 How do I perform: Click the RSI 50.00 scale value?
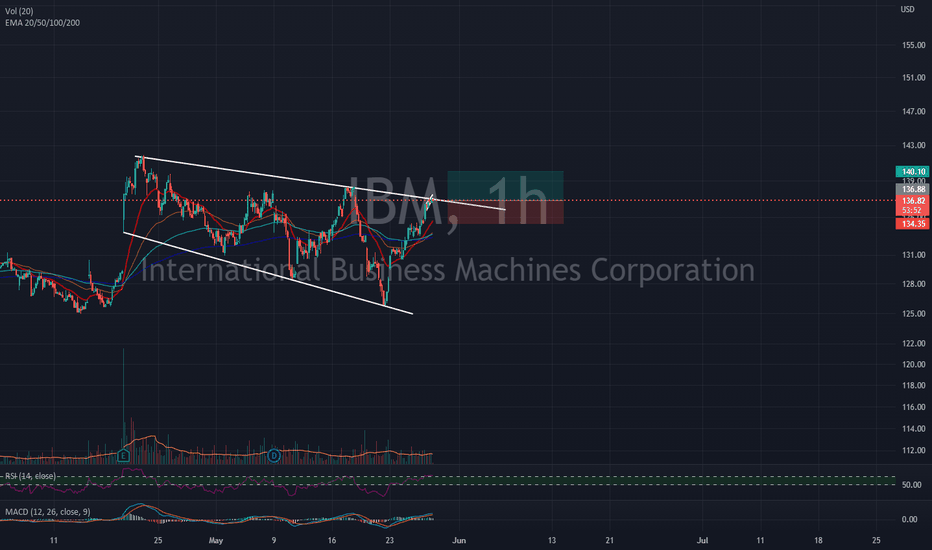click(911, 485)
